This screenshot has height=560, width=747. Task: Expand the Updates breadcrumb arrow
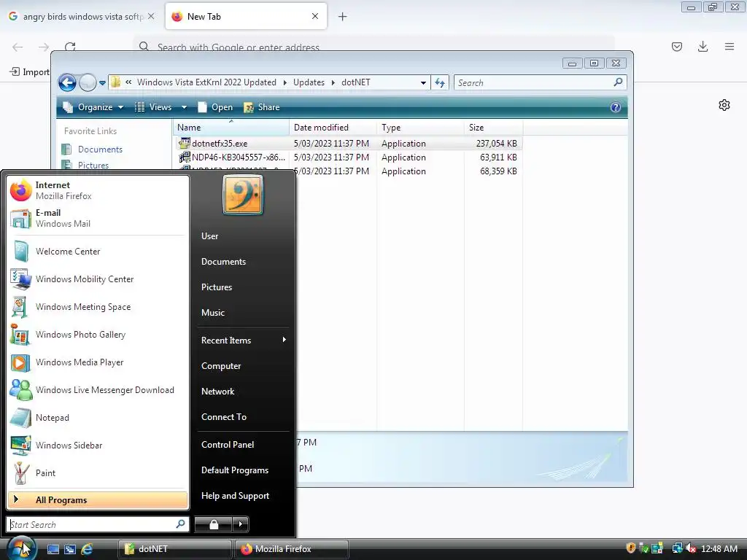click(333, 82)
